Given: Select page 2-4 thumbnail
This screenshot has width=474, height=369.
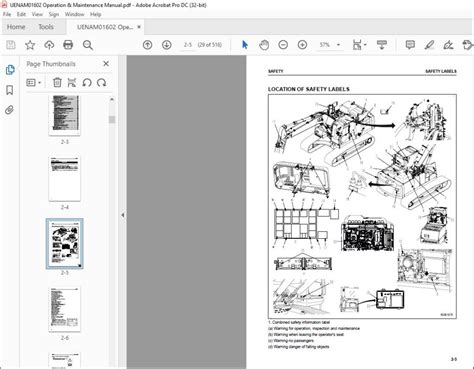Looking at the screenshot, I should point(64,179).
